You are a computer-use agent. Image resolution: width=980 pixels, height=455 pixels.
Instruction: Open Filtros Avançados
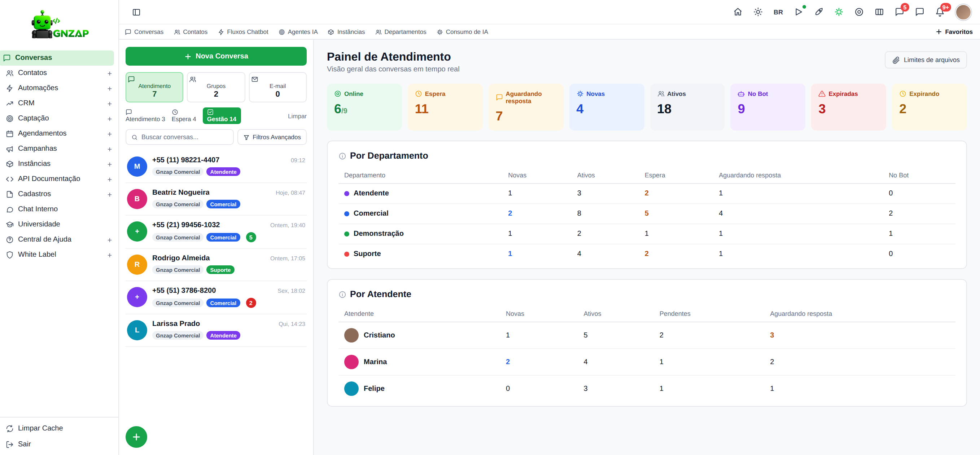[x=272, y=137]
